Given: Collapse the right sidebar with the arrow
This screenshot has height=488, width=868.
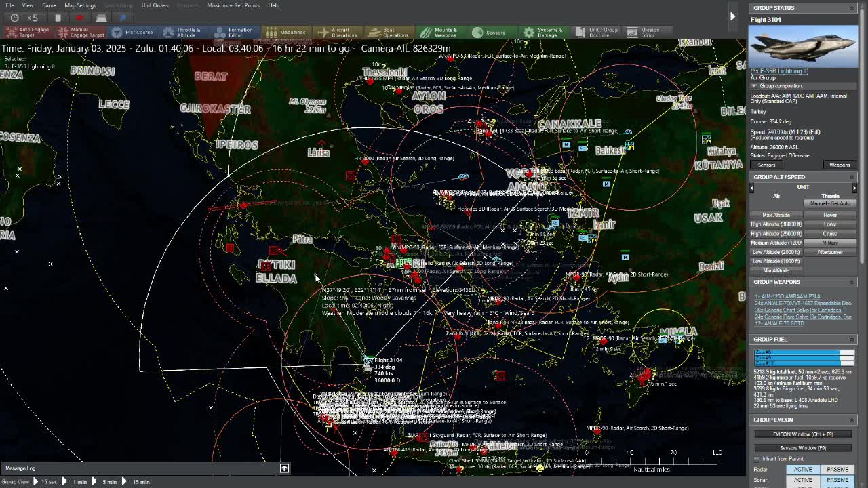Looking at the screenshot, I should pos(732,16).
